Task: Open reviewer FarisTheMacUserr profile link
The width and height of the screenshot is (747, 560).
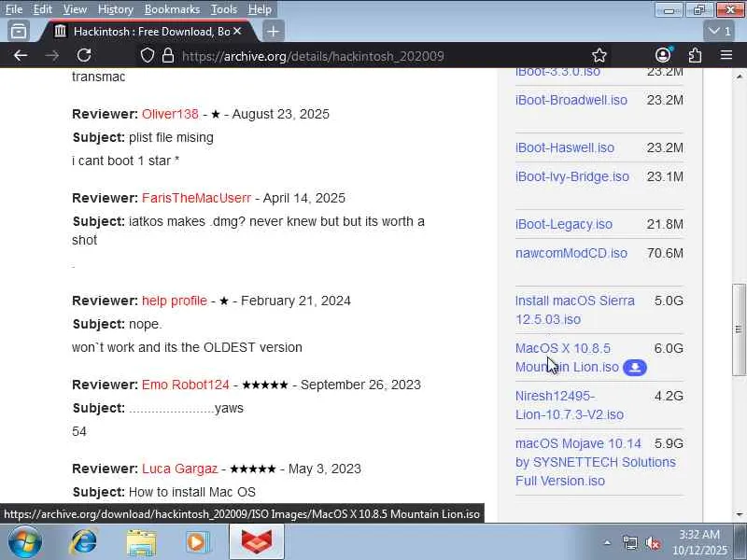Action: tap(196, 198)
